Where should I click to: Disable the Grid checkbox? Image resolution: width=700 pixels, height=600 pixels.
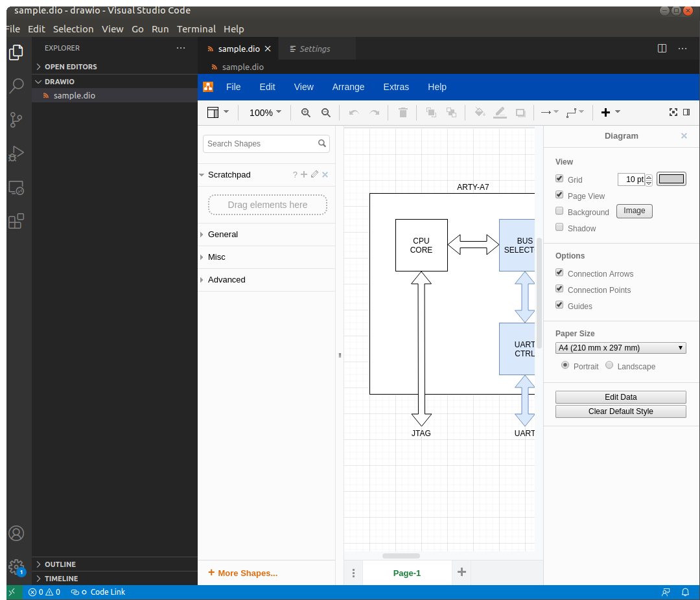[559, 179]
